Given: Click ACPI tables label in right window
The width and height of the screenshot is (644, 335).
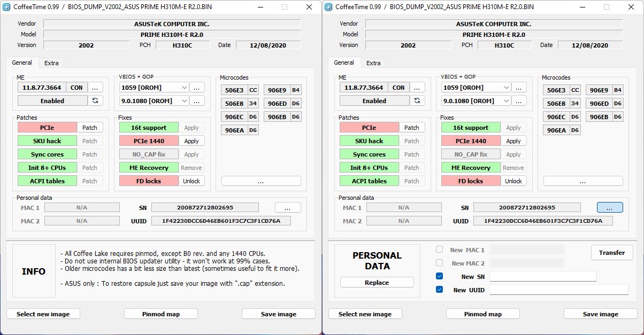Looking at the screenshot, I should pos(369,181).
